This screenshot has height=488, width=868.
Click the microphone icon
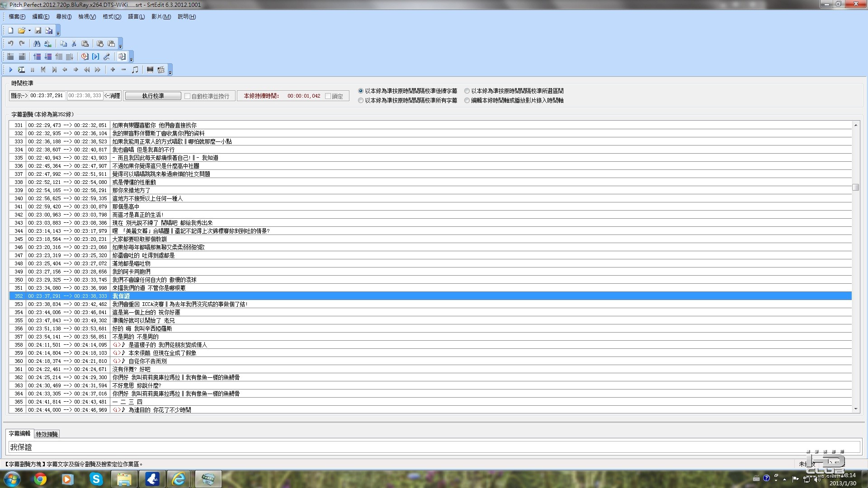(107, 56)
